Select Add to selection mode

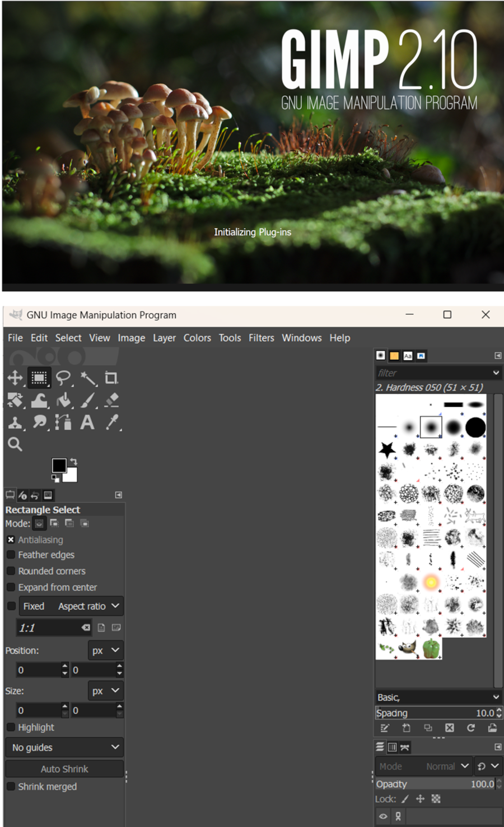(54, 523)
